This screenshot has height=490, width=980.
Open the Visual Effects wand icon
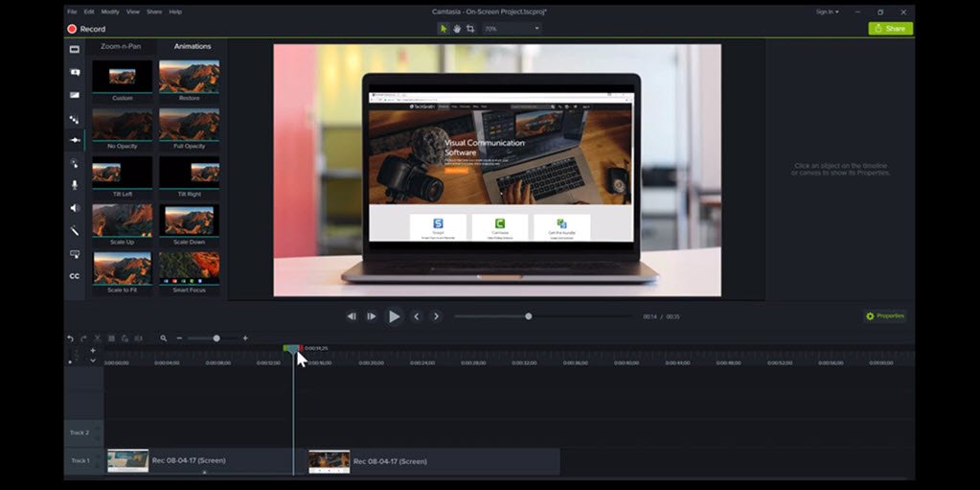[x=75, y=231]
